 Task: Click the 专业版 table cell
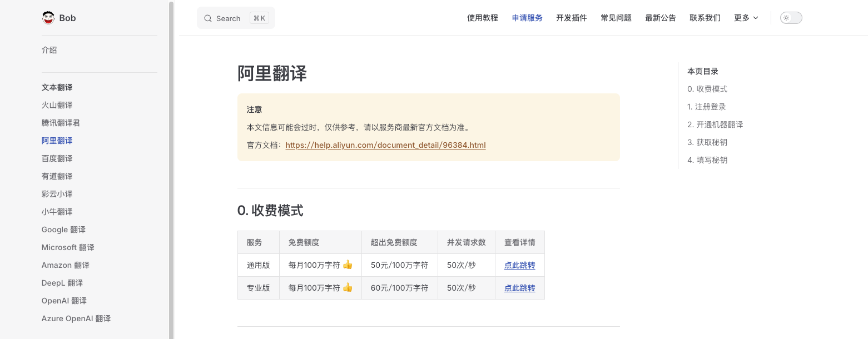click(x=259, y=288)
